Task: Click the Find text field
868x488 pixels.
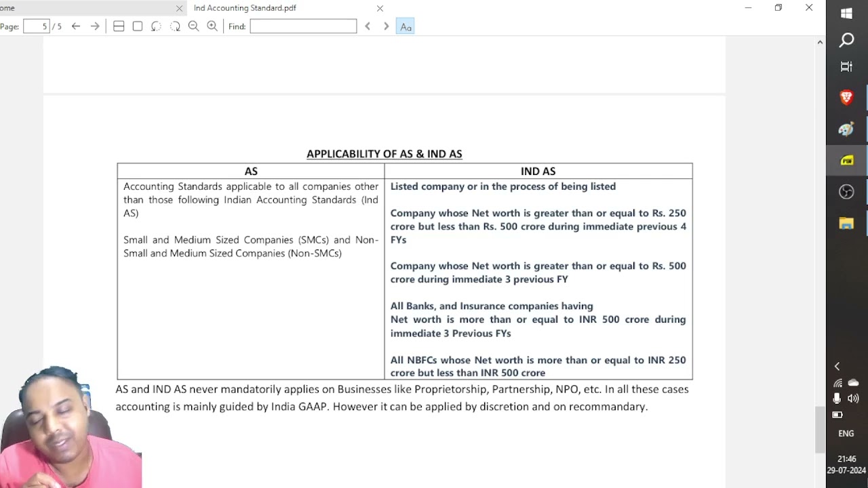Action: (303, 26)
